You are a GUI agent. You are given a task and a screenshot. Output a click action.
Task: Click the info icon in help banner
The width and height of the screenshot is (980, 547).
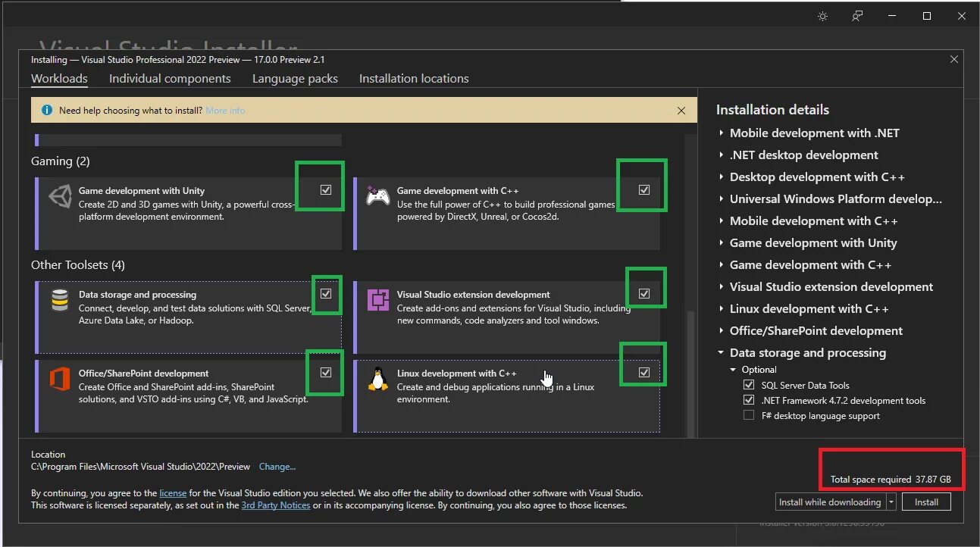tap(47, 111)
